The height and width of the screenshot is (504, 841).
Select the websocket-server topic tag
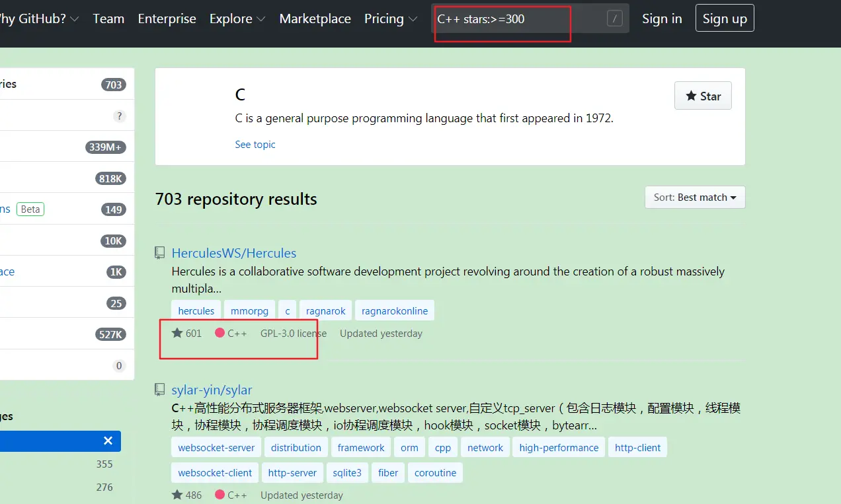[x=216, y=447]
